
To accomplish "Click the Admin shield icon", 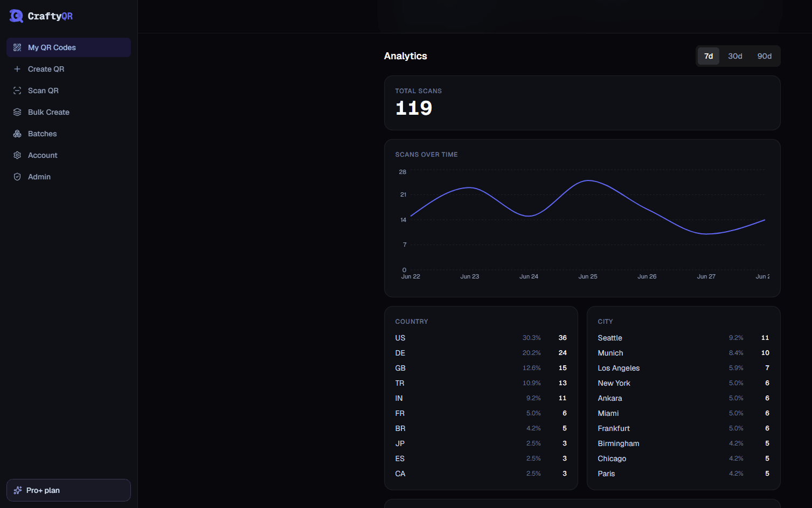I will (x=17, y=177).
